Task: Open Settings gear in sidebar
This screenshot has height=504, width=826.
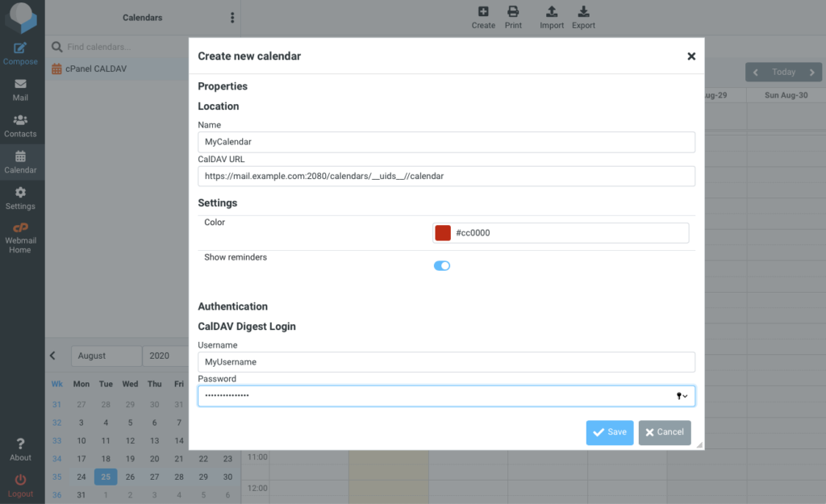Action: (x=20, y=193)
